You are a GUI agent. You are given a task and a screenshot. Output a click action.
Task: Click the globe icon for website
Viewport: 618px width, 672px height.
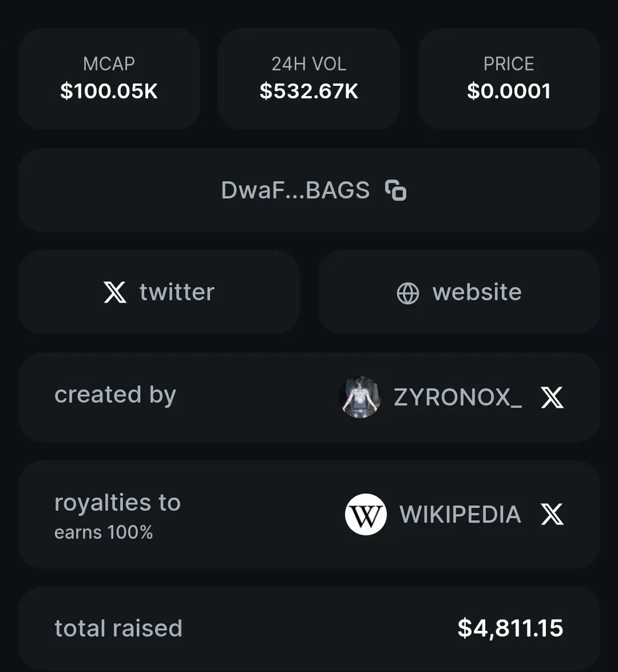(x=408, y=293)
